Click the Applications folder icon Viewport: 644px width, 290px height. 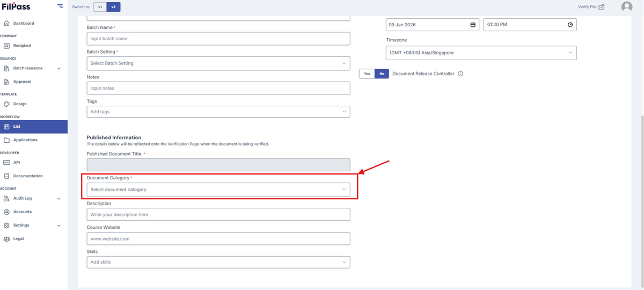[7, 140]
